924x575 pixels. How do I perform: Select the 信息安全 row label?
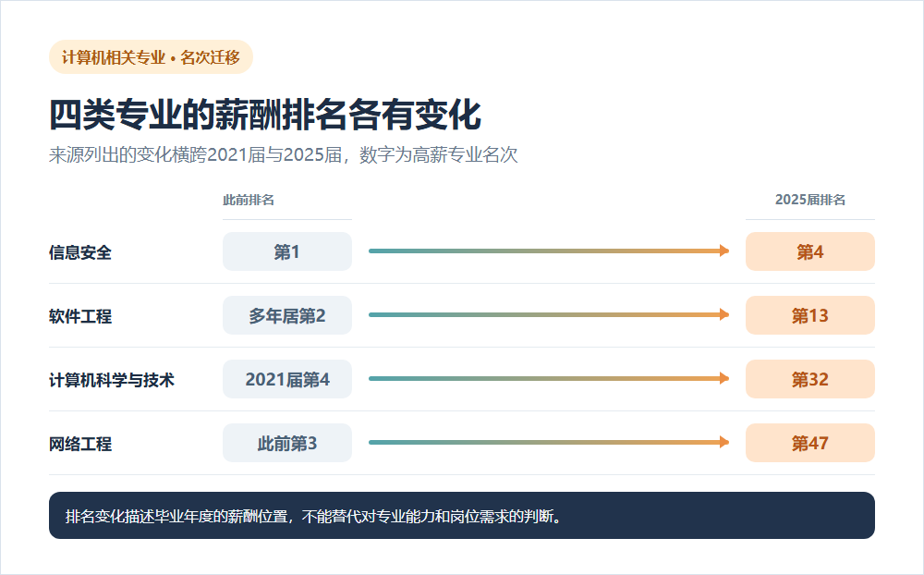(80, 252)
